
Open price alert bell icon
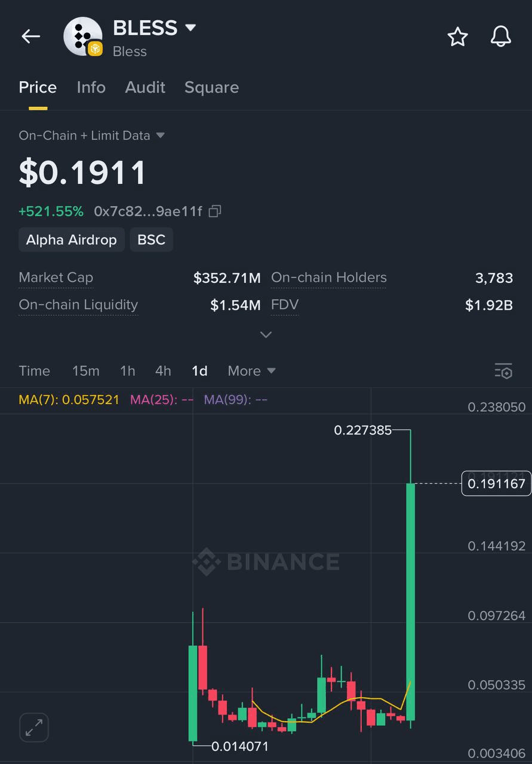pos(500,37)
